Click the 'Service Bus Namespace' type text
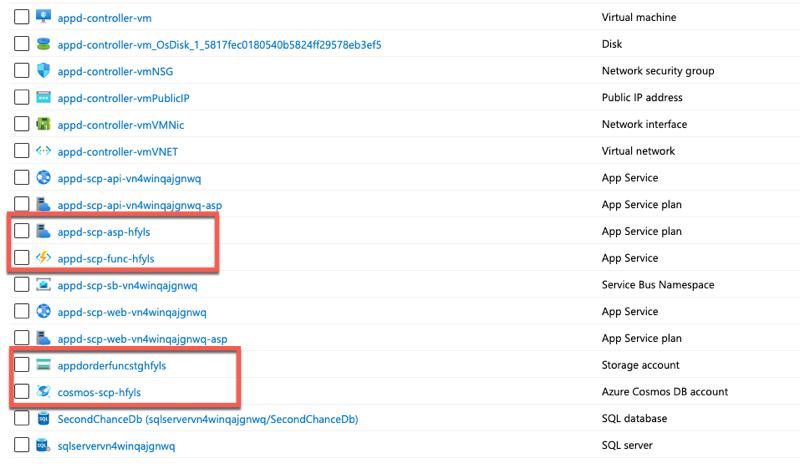Image resolution: width=800 pixels, height=469 pixels. tap(658, 285)
